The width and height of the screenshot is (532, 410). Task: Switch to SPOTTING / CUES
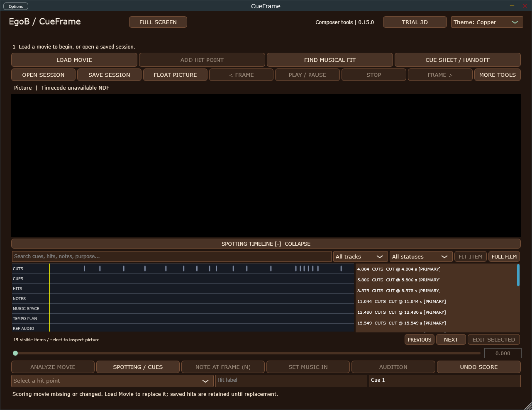coord(138,367)
